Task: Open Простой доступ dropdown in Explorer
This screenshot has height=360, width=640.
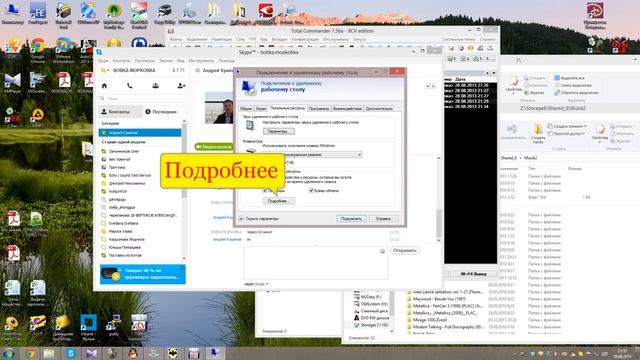Action: coord(567,133)
